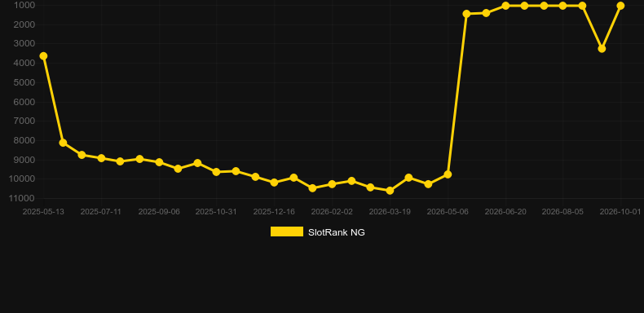This screenshot has width=644, height=313.
Task: Click the x-axis label 2025-09-06
Action: 159,212
